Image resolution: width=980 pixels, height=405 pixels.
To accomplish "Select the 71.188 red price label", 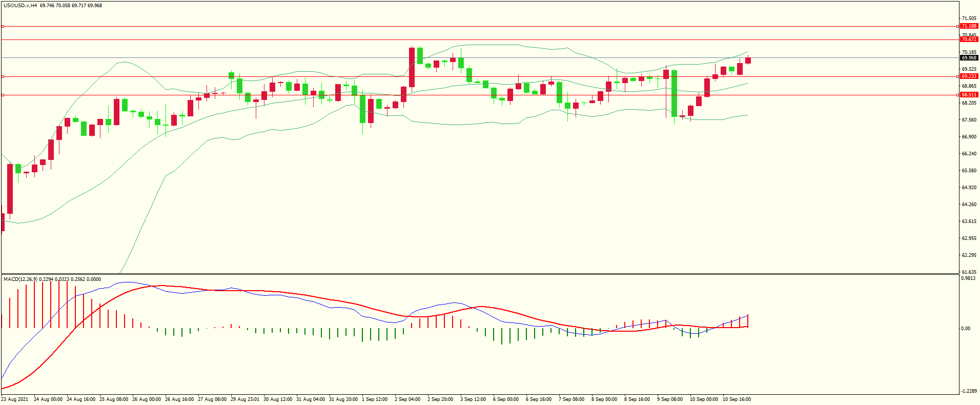I will coord(969,26).
